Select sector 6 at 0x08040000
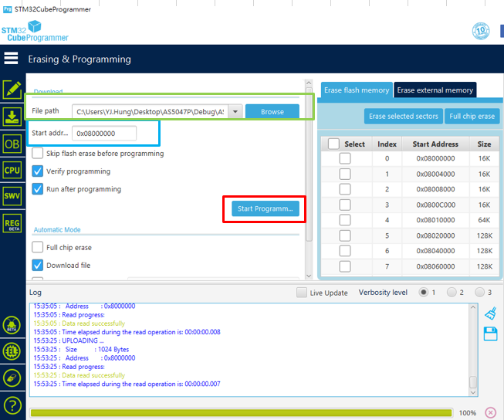Viewport: 504px width, 420px height. [345, 251]
